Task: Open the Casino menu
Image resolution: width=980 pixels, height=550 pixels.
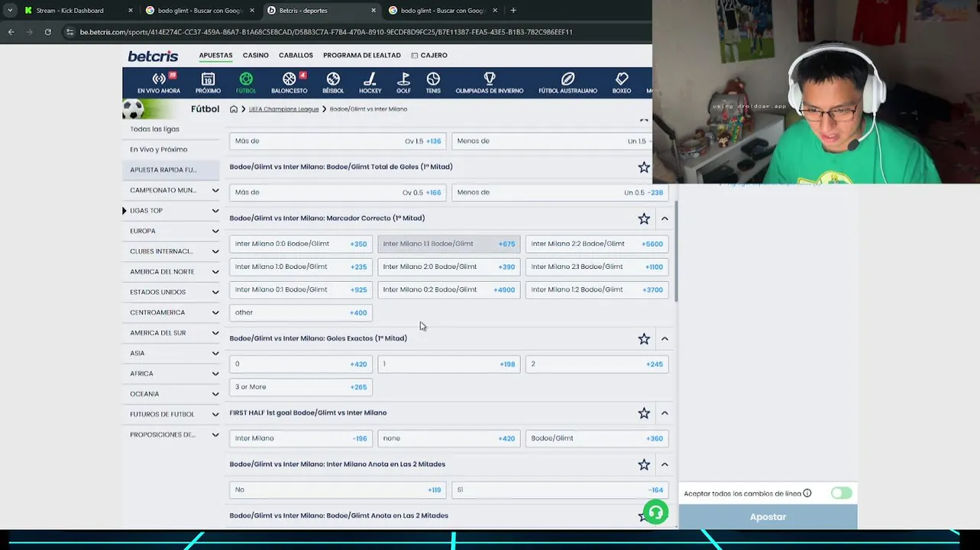Action: click(x=256, y=55)
